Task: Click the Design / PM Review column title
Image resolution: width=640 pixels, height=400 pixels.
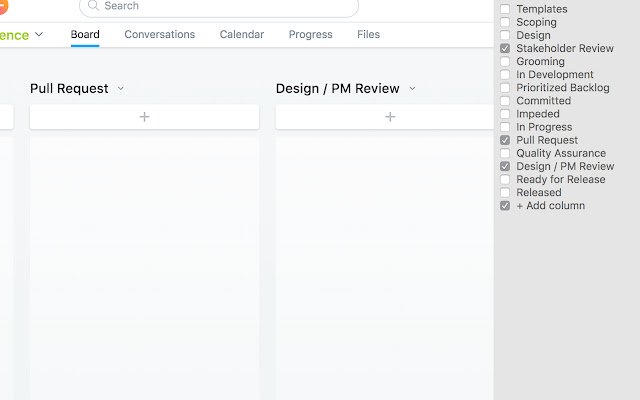Action: click(x=338, y=89)
